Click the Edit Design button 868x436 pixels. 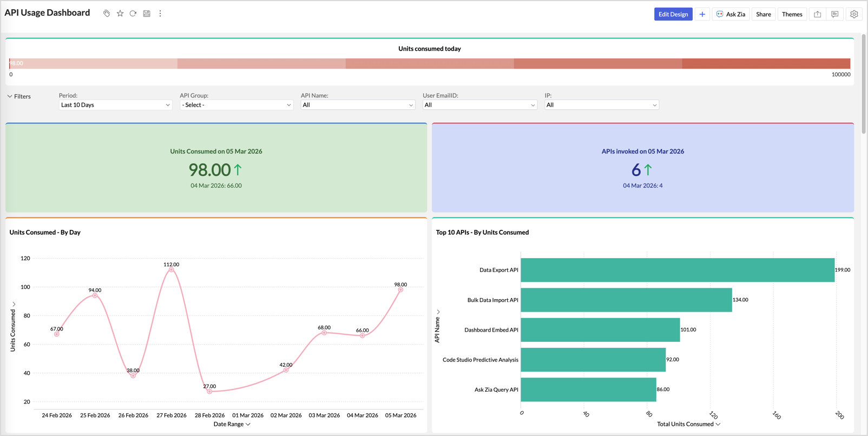[673, 14]
